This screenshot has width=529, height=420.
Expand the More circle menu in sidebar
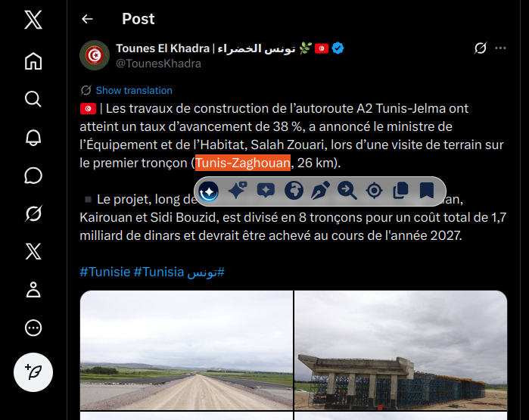tap(33, 328)
